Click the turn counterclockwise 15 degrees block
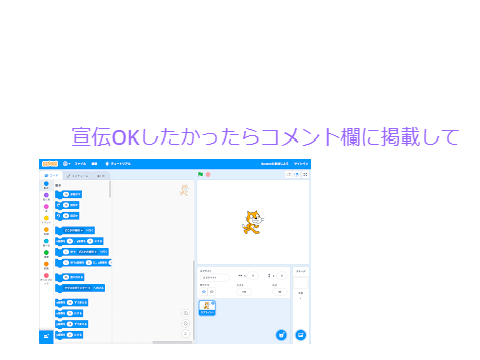The image size is (480, 360). (67, 216)
